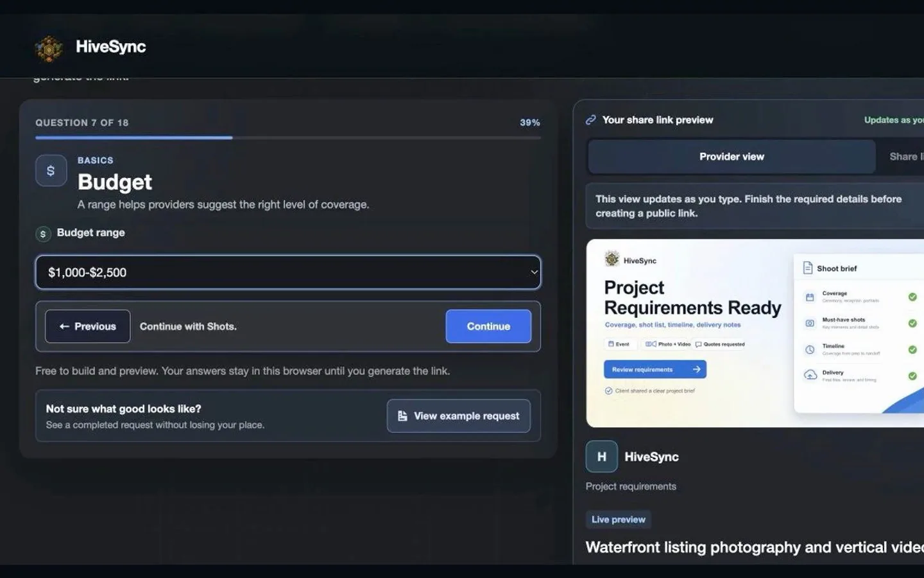
Task: Click the dollar sign Budget section icon
Action: (51, 171)
